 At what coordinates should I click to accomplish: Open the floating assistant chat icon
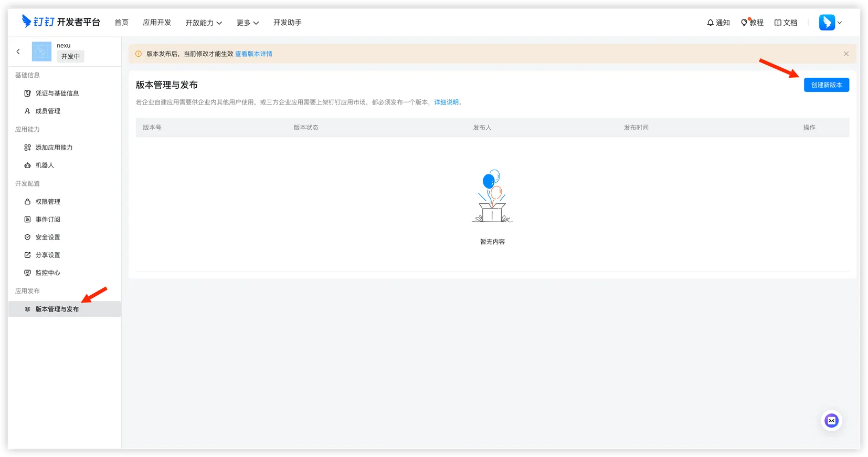[831, 421]
